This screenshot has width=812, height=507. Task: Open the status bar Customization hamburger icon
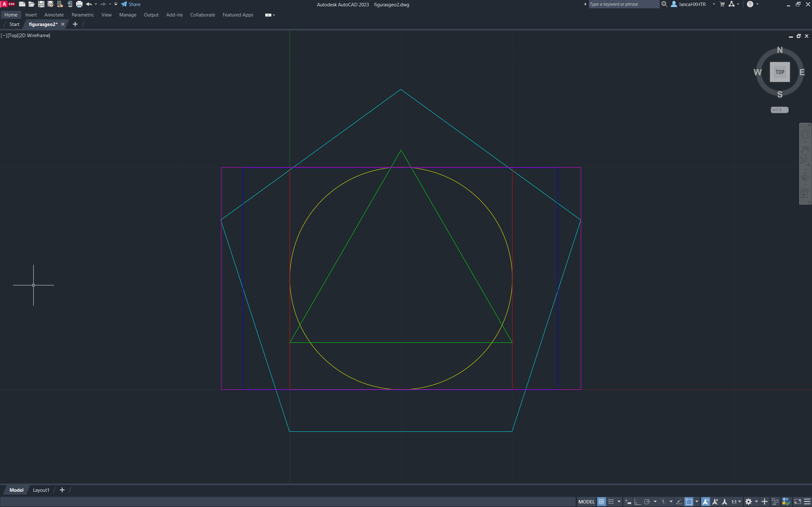pyautogui.click(x=807, y=502)
